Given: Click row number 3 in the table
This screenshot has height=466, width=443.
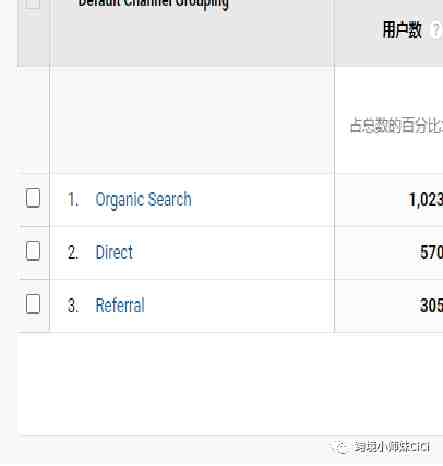Looking at the screenshot, I should click(73, 305).
